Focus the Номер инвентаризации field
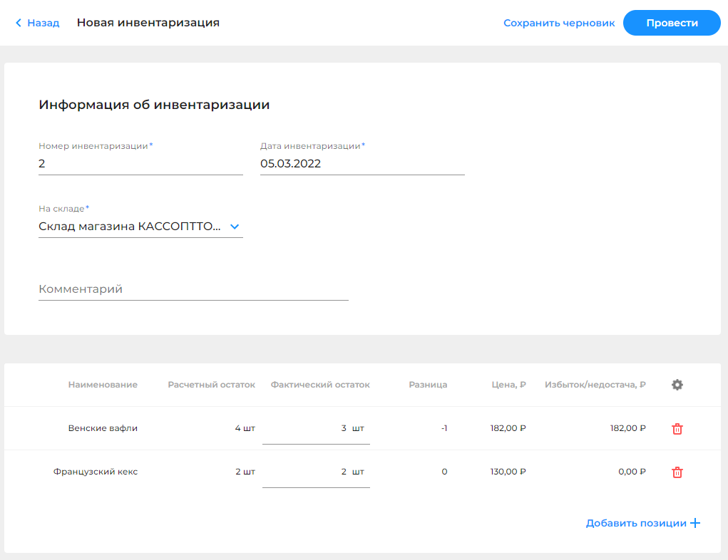The image size is (728, 560). click(140, 164)
